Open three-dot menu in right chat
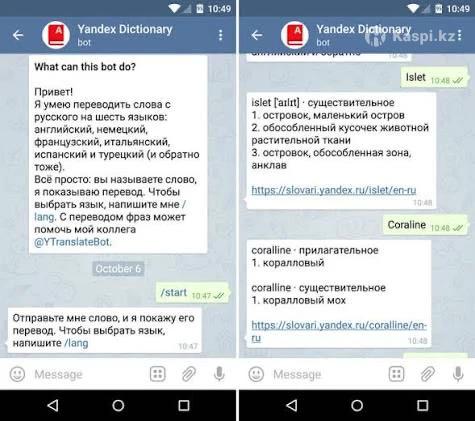Viewport: 475px width, 421px height. [460, 35]
